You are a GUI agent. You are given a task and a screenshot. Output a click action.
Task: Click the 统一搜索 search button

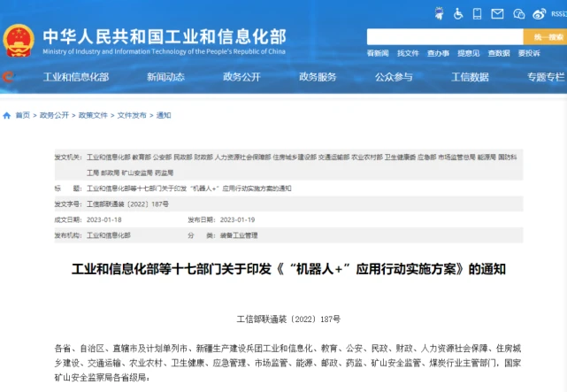point(544,37)
